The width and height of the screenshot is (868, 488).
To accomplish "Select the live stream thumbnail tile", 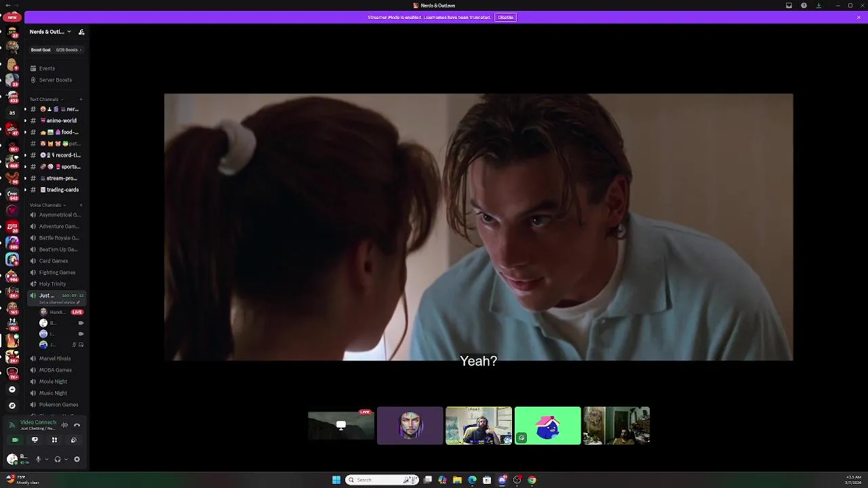I will tap(341, 426).
